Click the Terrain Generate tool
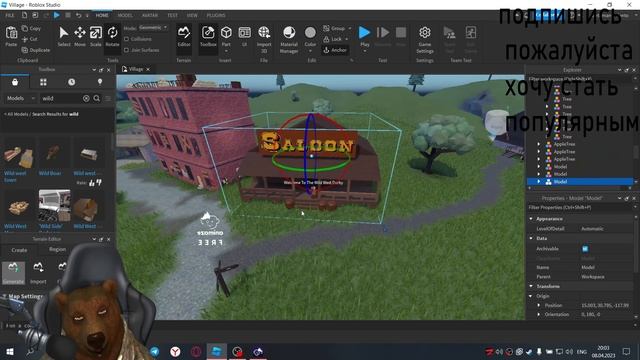 pyautogui.click(x=13, y=273)
